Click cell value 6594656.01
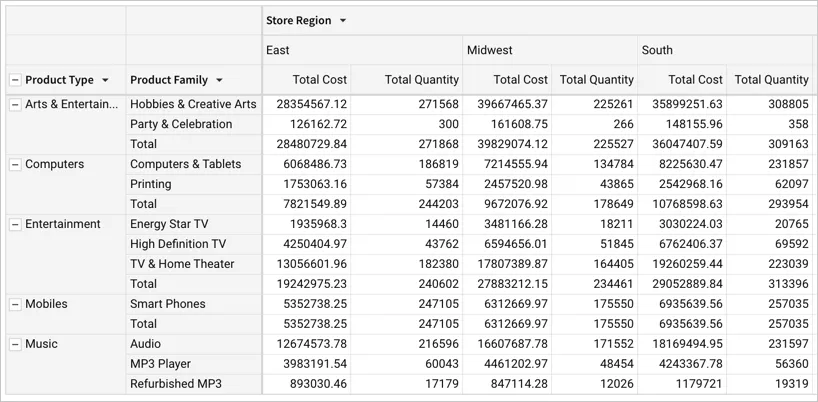818x402 pixels. pyautogui.click(x=516, y=244)
